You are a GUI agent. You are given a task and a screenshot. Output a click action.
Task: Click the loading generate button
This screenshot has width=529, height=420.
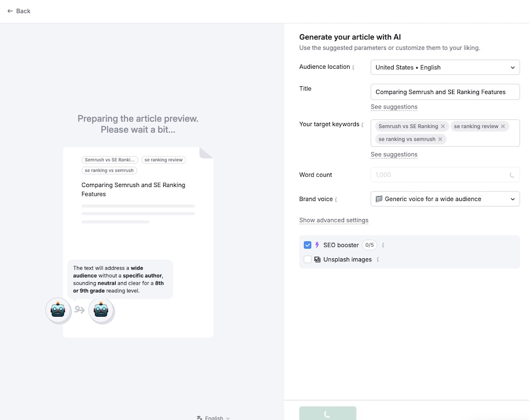[x=328, y=413]
